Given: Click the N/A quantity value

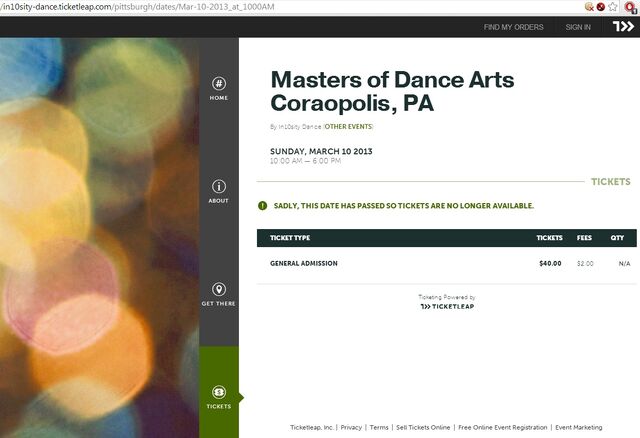Looking at the screenshot, I should point(624,264).
